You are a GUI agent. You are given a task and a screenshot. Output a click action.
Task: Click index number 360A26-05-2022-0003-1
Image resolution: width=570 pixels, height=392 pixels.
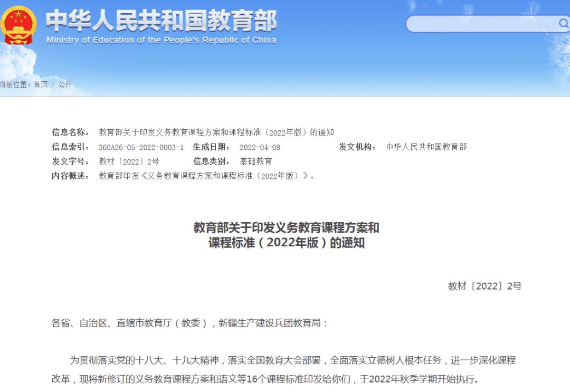(141, 147)
